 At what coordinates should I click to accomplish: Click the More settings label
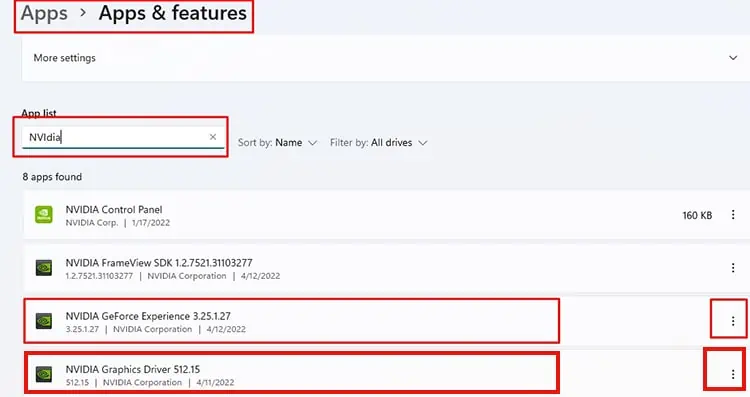click(65, 58)
